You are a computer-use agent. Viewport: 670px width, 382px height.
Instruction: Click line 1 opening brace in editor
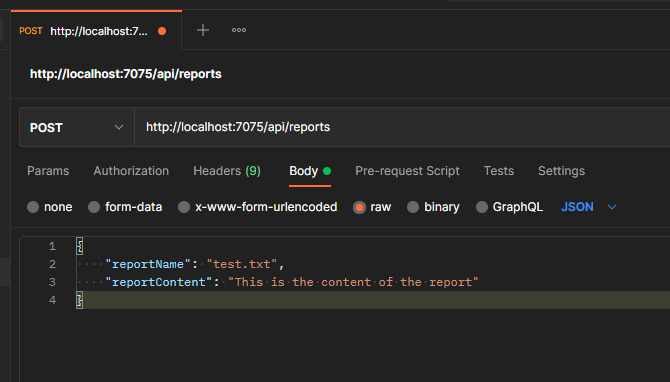[x=79, y=246]
